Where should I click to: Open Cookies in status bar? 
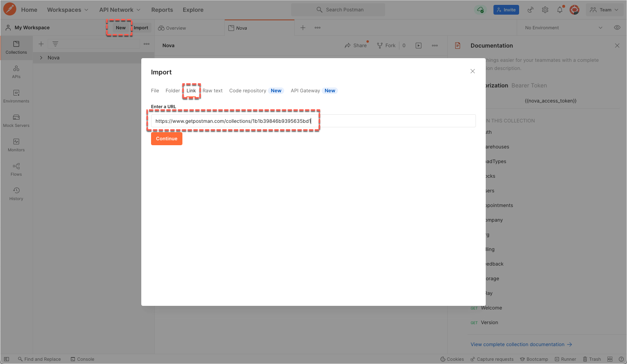[452, 359]
